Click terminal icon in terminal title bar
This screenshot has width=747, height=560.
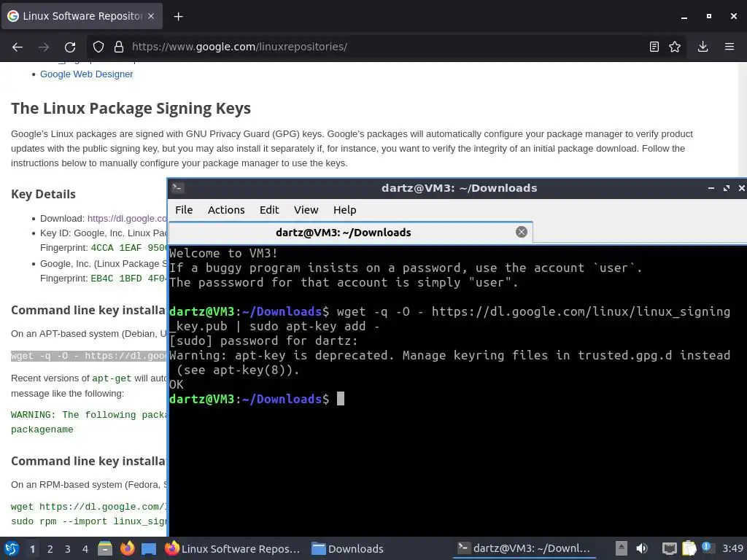178,187
